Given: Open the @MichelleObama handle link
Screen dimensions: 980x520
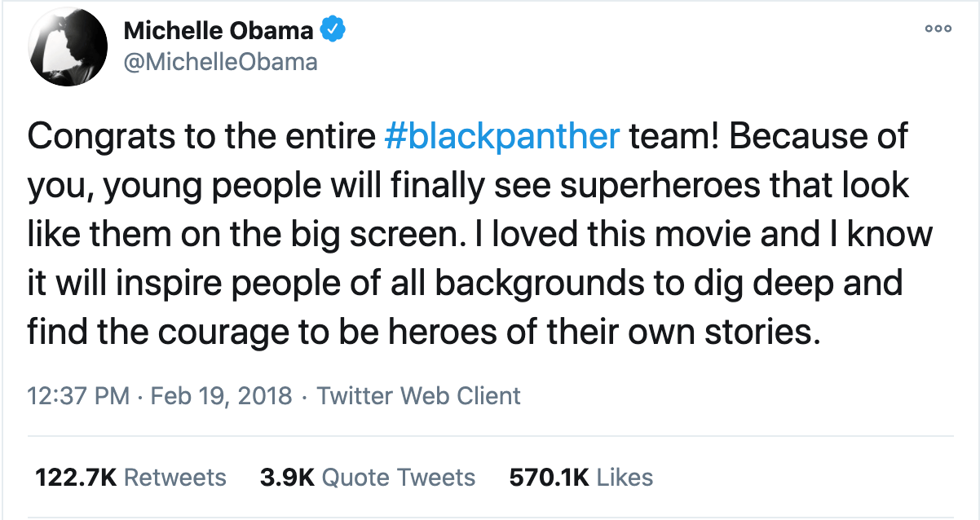Looking at the screenshot, I should tap(220, 62).
